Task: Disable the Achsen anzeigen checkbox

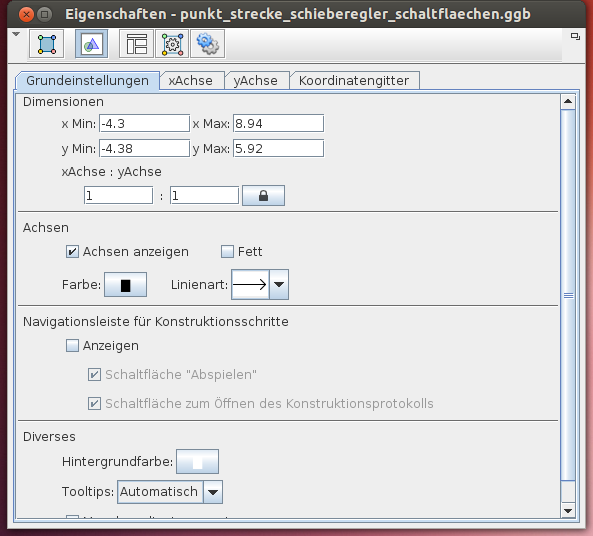Action: tap(72, 252)
